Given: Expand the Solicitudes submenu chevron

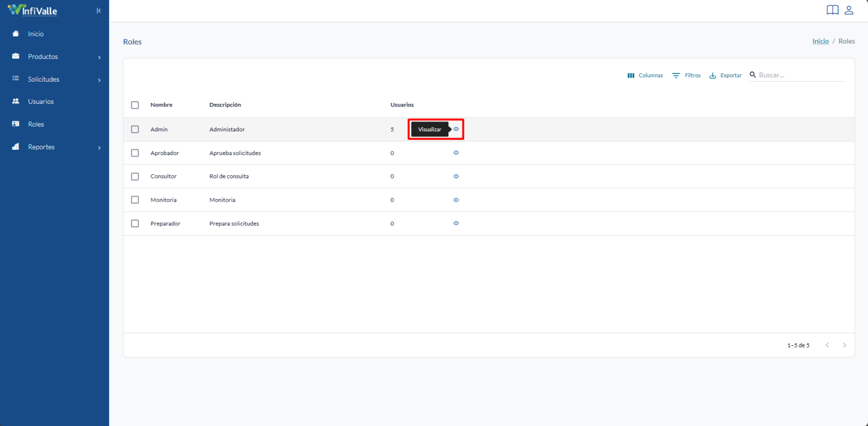Looking at the screenshot, I should (99, 80).
